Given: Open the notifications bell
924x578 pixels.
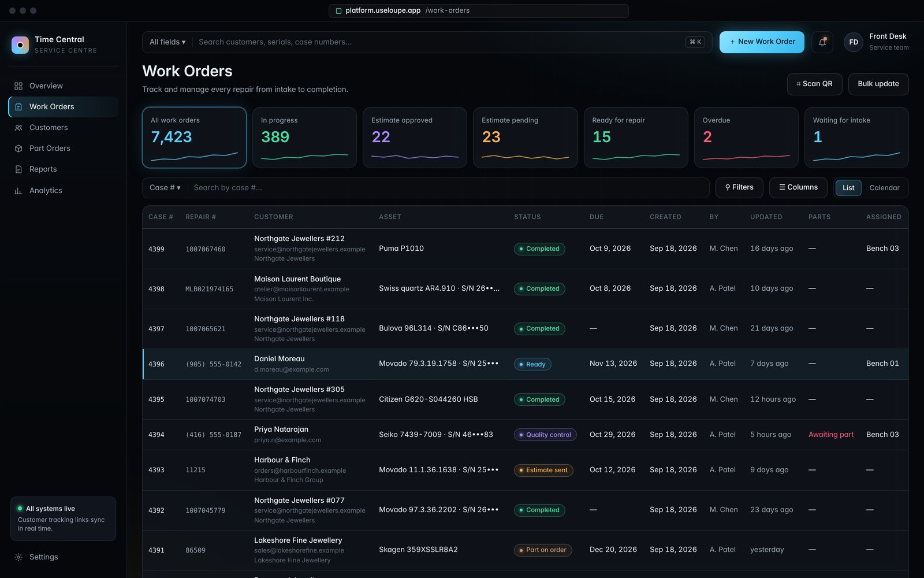Looking at the screenshot, I should coord(822,42).
